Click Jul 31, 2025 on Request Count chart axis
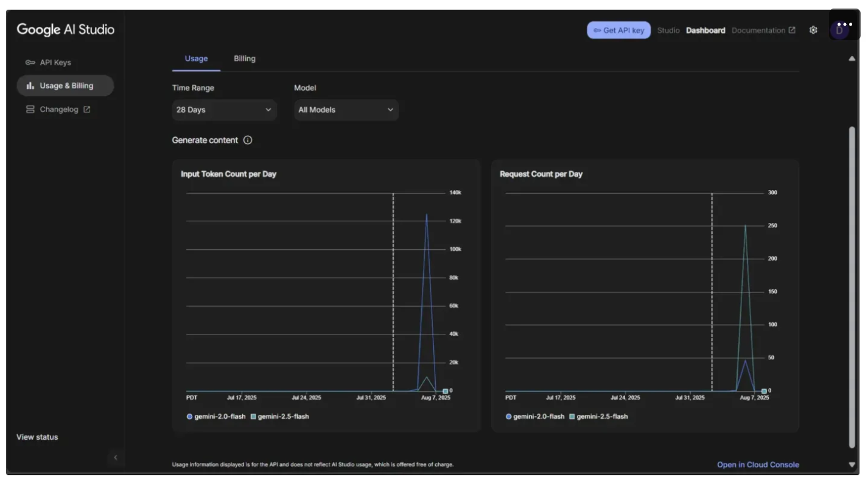The image size is (868, 480). pos(690,398)
